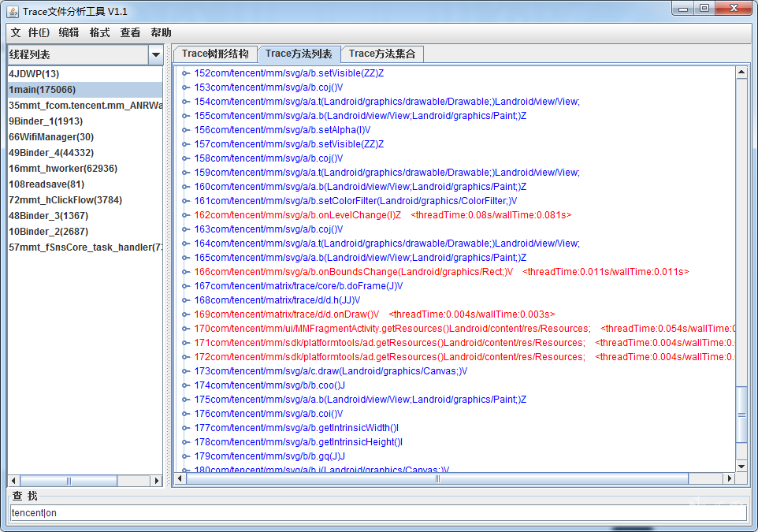The image size is (758, 532).
Task: Select the Trace方法列表 tab
Action: tap(299, 54)
